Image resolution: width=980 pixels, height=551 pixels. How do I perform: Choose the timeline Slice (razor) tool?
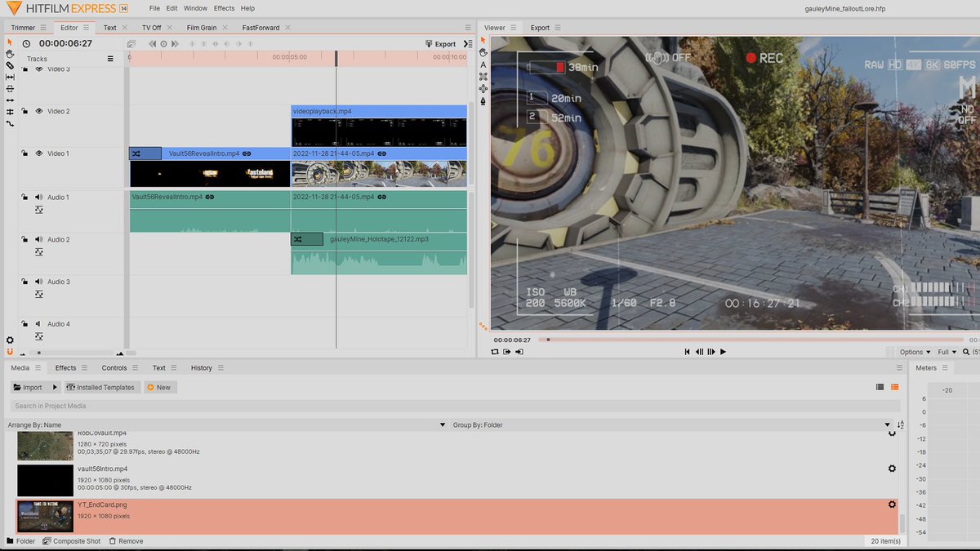pyautogui.click(x=10, y=65)
